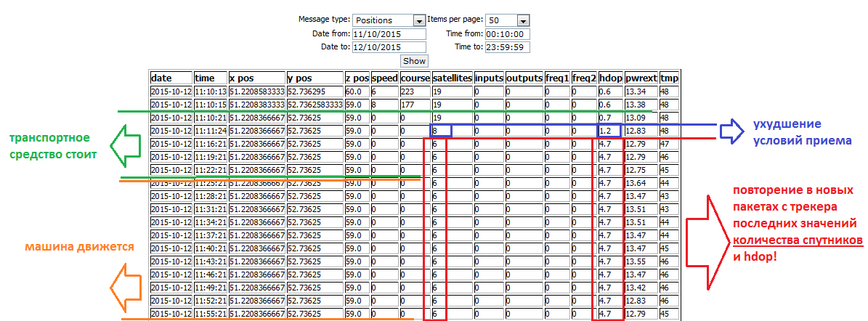This screenshot has width=868, height=321.
Task: Click the time cell 11:10:13
Action: 210,92
